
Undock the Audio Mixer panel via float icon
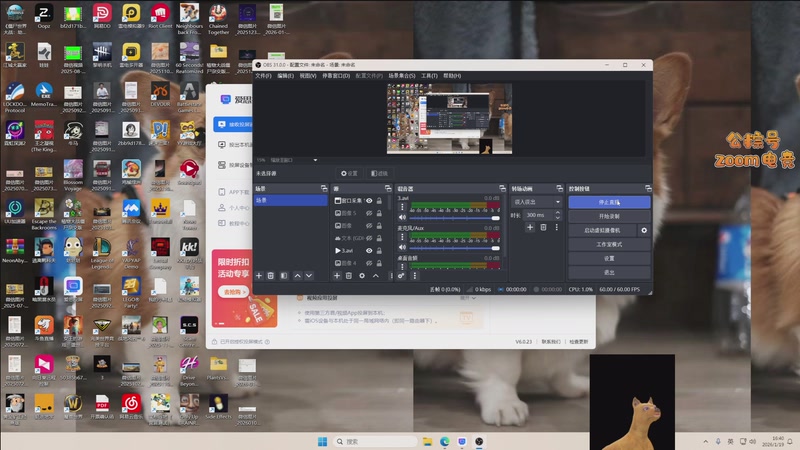point(503,188)
